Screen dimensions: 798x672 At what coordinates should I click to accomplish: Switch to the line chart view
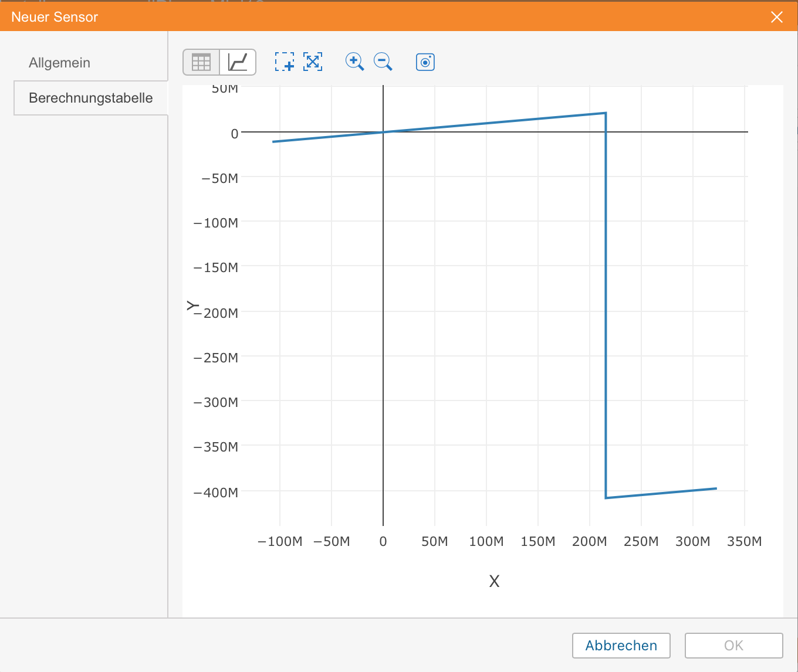238,62
